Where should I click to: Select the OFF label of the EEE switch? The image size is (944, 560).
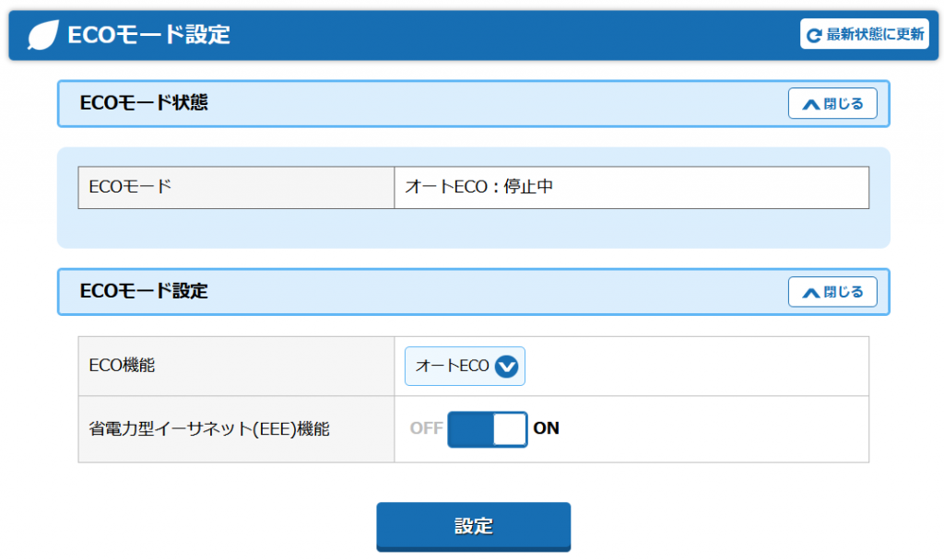point(426,428)
